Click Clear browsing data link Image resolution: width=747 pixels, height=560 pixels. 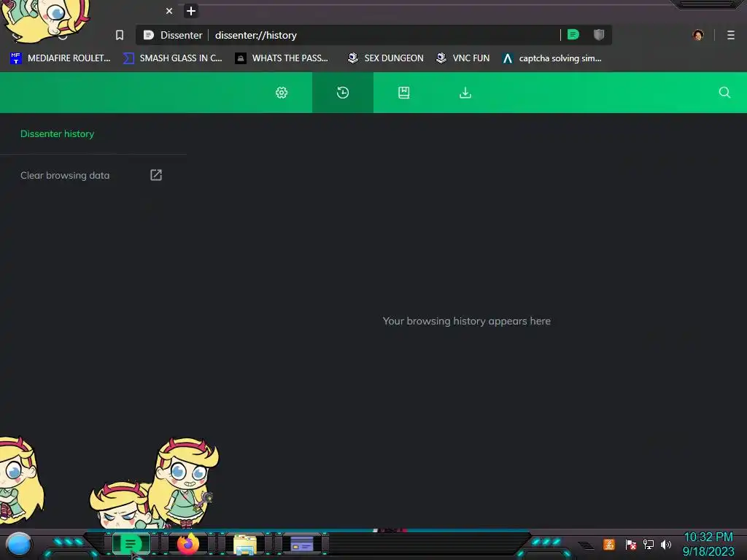[x=65, y=175]
